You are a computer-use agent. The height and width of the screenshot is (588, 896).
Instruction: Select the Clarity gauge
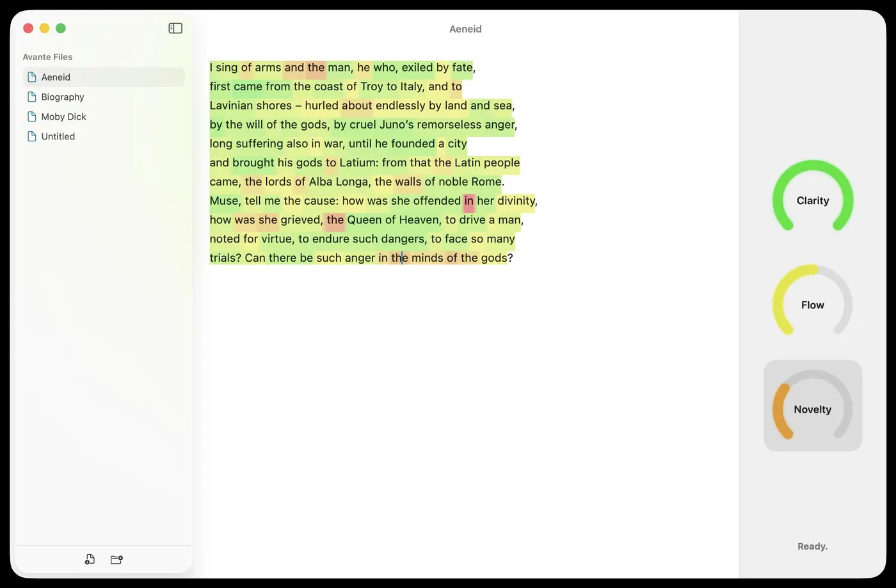[x=813, y=196]
